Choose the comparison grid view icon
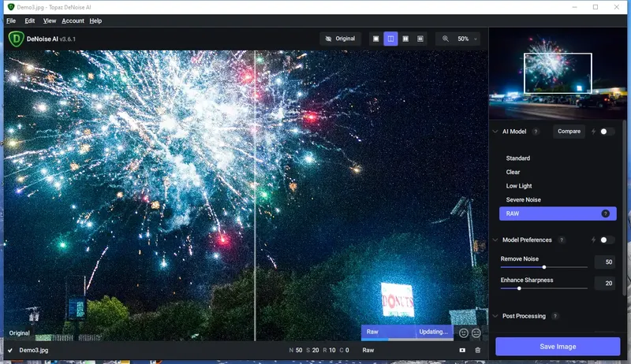This screenshot has width=631, height=364. (420, 39)
